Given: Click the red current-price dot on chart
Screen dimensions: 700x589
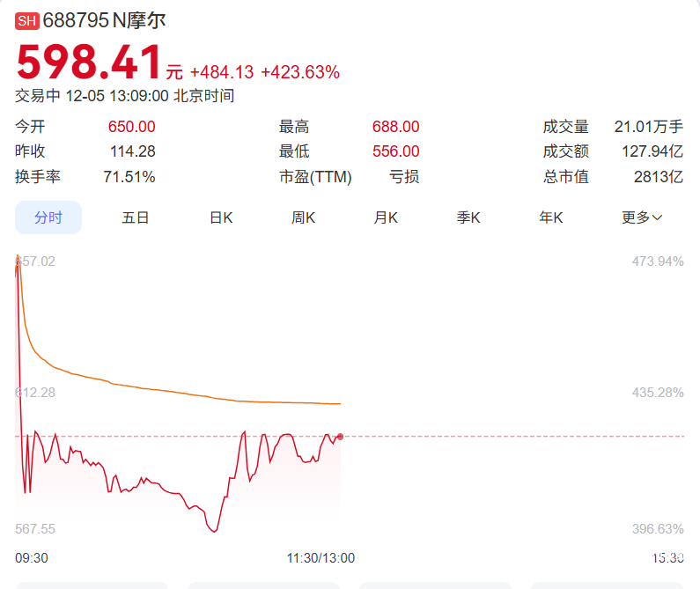Looking at the screenshot, I should tap(340, 436).
